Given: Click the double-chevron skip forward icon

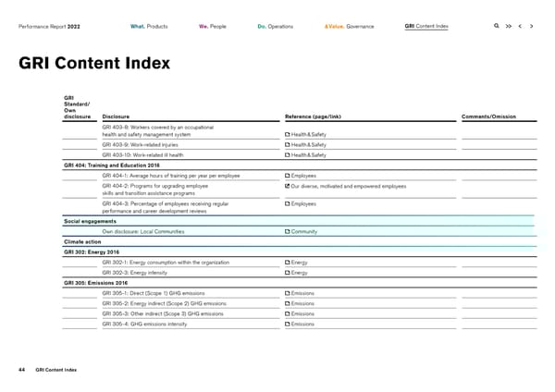Looking at the screenshot, I should point(508,26).
